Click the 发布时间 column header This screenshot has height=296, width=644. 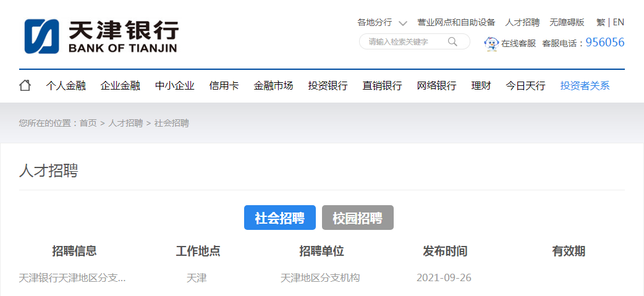(445, 252)
